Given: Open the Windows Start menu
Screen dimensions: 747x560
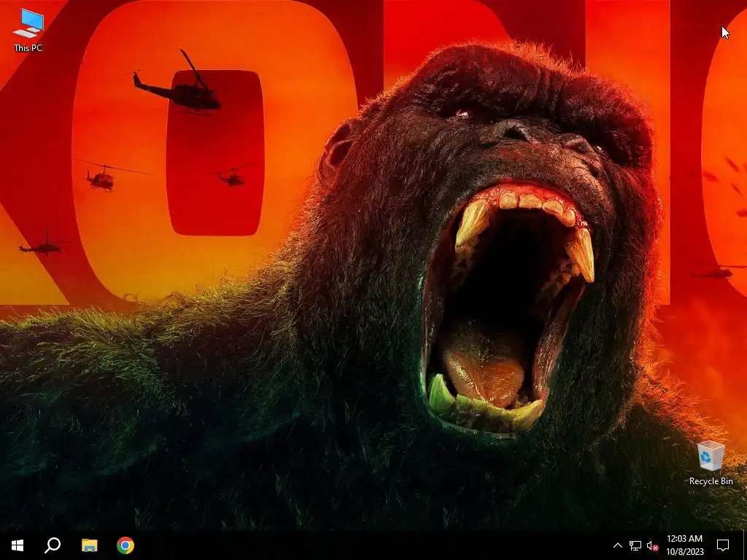Looking at the screenshot, I should 18,545.
